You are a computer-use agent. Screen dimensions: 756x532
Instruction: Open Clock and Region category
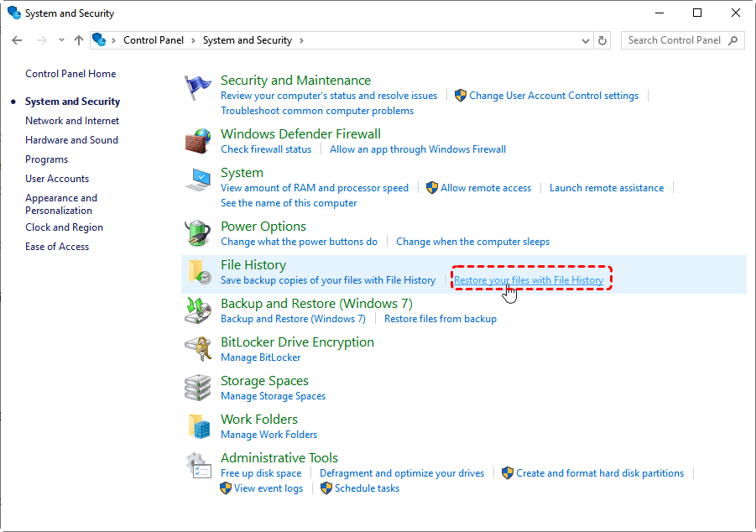click(64, 227)
